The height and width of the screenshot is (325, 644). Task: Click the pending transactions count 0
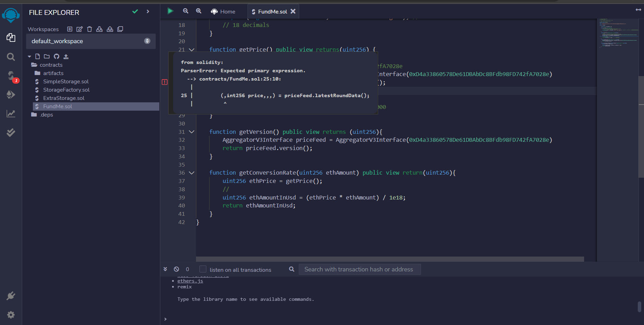point(187,269)
